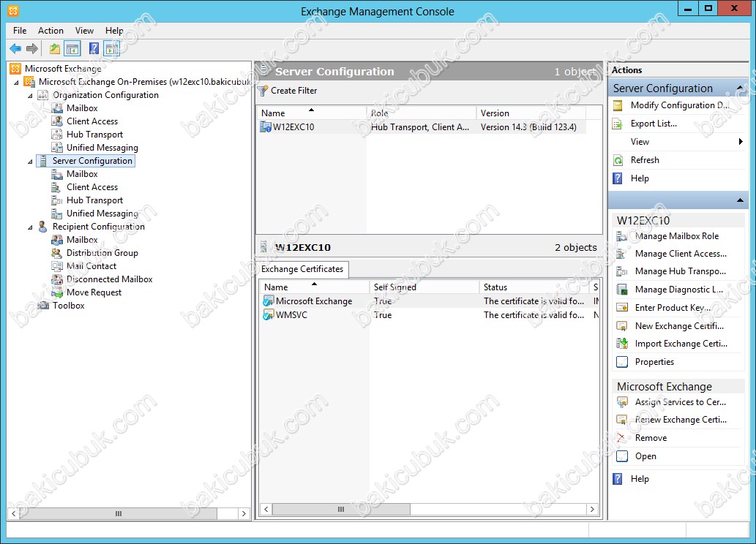Viewport: 756px width, 544px height.
Task: Click Manage Diagnostic Logging action
Action: (x=679, y=290)
